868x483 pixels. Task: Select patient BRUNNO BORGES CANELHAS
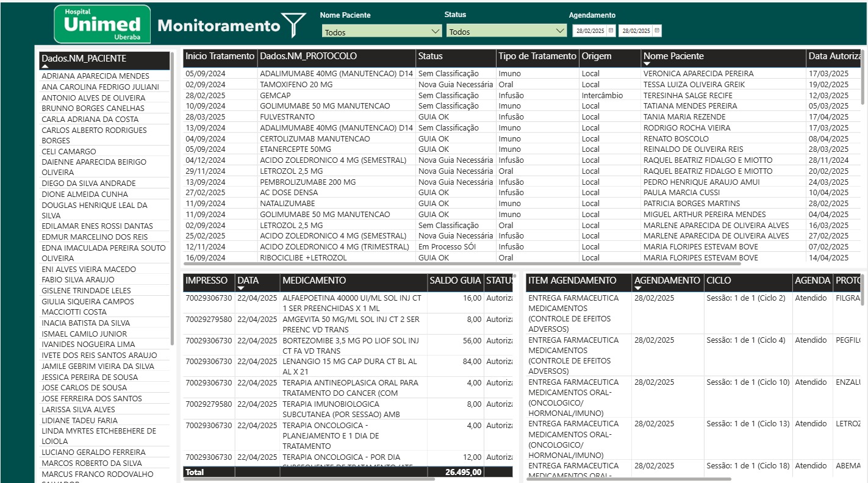[93, 109]
